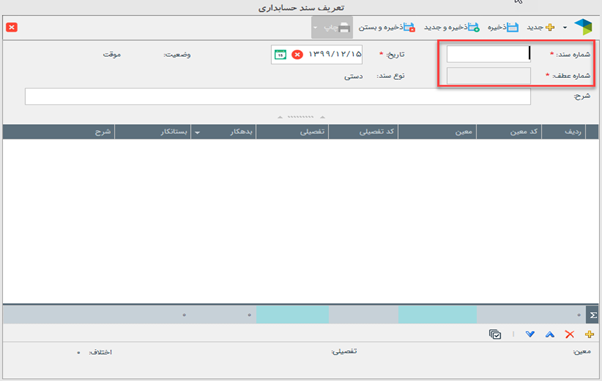
Task: Click the sigma summary icon
Action: pyautogui.click(x=593, y=315)
